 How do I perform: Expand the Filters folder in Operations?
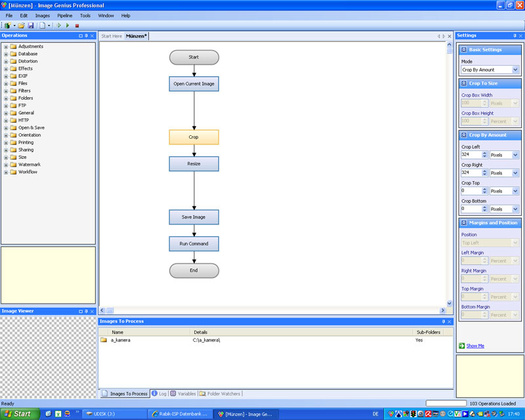pyautogui.click(x=6, y=91)
